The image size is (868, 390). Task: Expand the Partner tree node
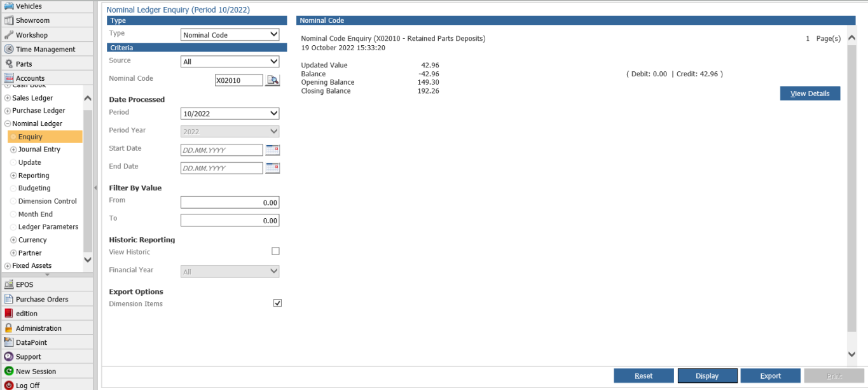[13, 253]
